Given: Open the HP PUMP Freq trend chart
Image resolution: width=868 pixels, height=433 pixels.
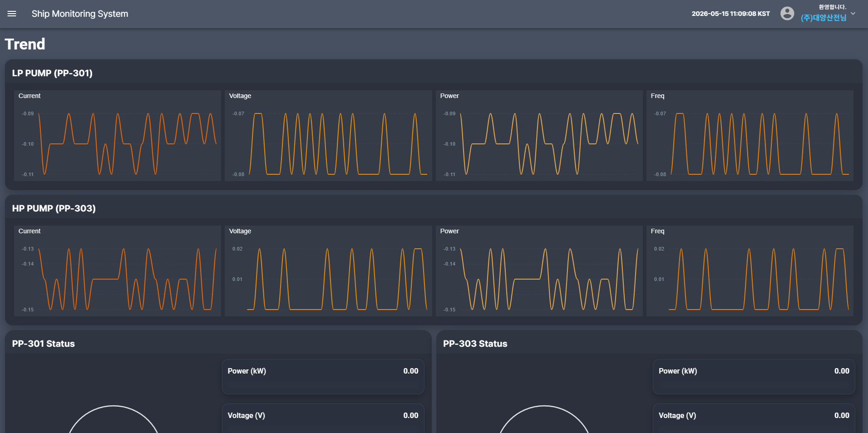Looking at the screenshot, I should 750,271.
